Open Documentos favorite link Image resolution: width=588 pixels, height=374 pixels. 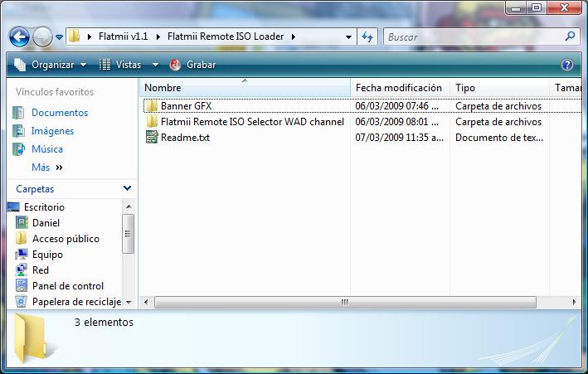click(x=60, y=113)
